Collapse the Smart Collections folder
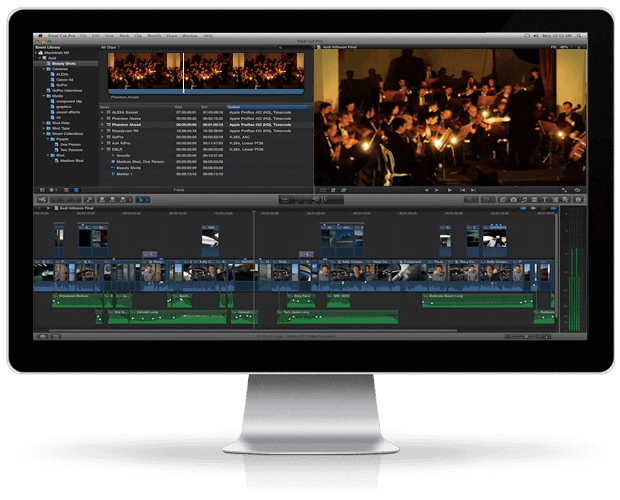The height and width of the screenshot is (500, 620). (x=44, y=134)
